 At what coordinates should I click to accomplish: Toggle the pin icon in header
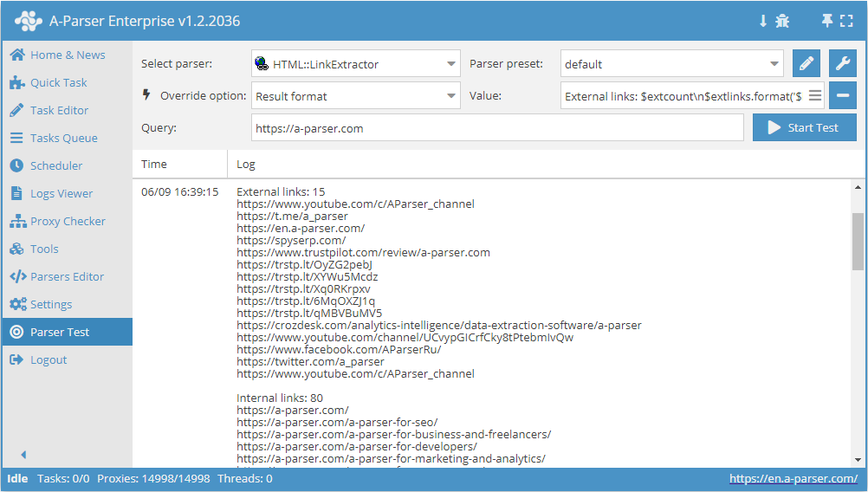(x=827, y=21)
